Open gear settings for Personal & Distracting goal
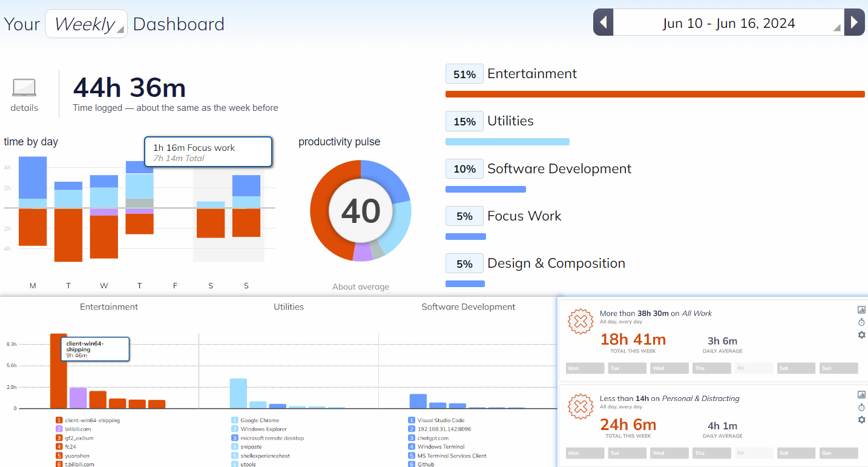Screen dimensions: 868x467 click(861, 420)
